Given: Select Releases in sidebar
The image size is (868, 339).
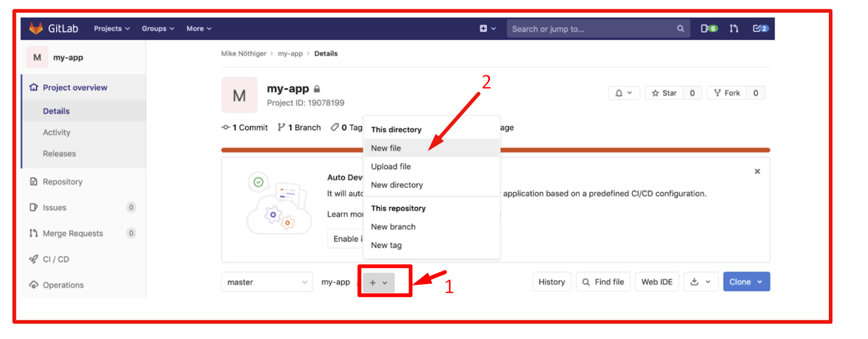Looking at the screenshot, I should tap(59, 153).
